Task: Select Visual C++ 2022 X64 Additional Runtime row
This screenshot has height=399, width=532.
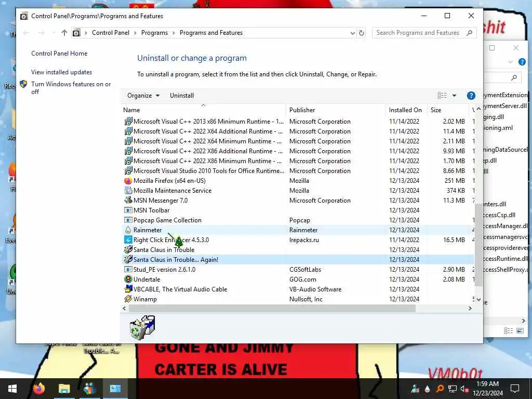Action: 298,131
